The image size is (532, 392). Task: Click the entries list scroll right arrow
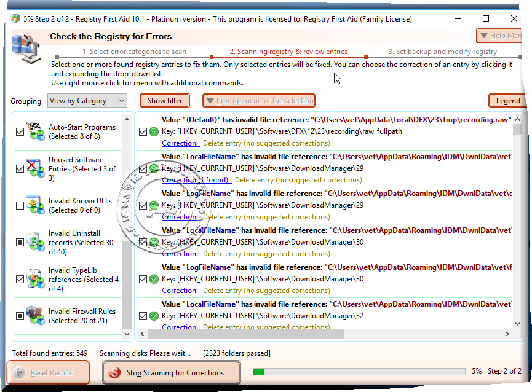(507, 334)
